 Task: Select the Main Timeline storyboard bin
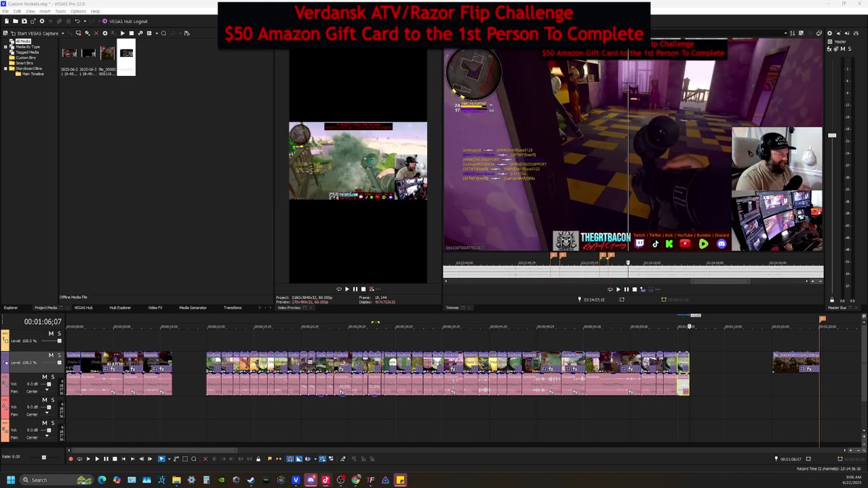coord(33,74)
